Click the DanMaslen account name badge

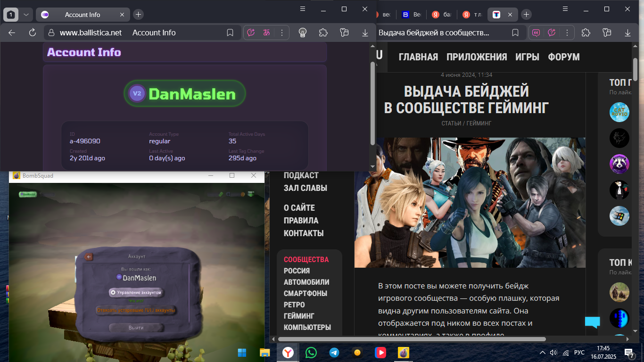click(185, 93)
